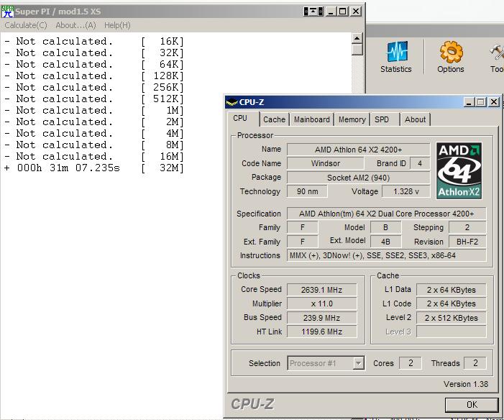The image size is (504, 420).
Task: Click the CPU-Z title bar icon
Action: coord(232,102)
